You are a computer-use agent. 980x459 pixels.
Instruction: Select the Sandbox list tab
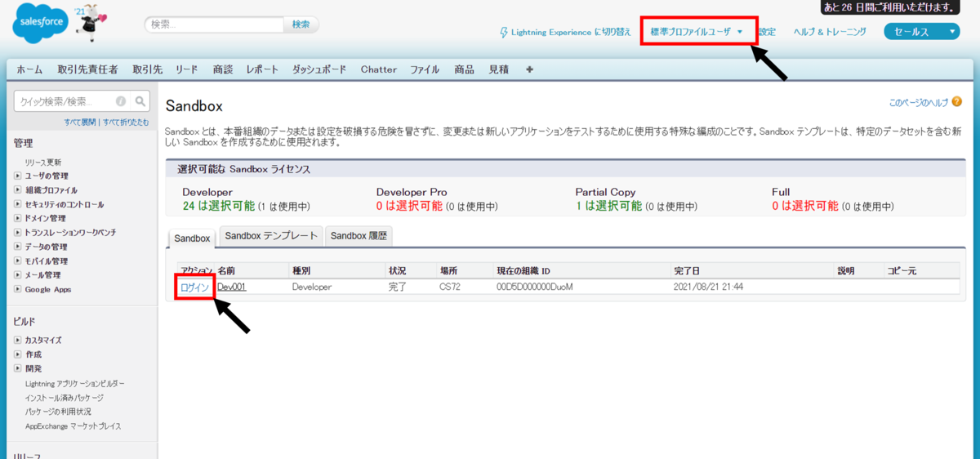pos(193,238)
